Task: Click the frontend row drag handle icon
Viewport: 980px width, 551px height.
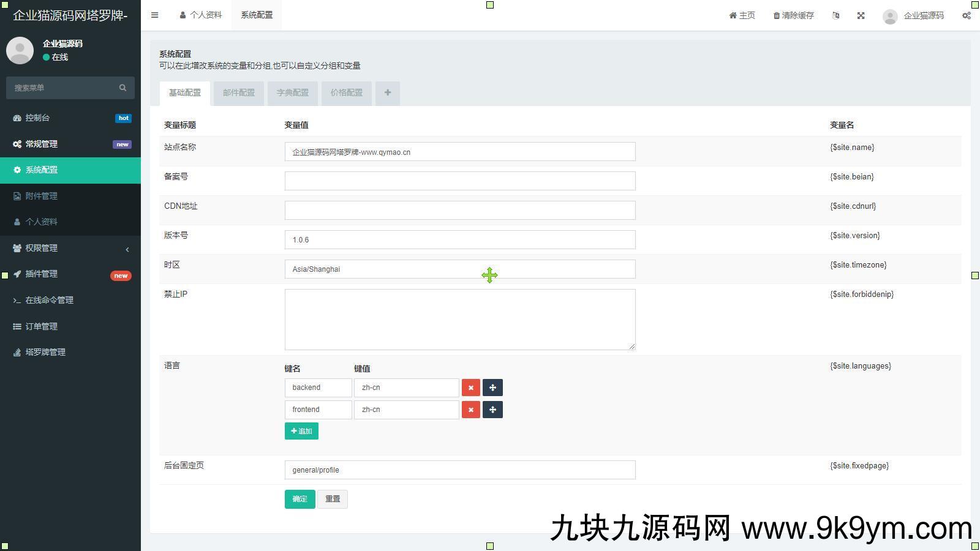Action: 492,410
